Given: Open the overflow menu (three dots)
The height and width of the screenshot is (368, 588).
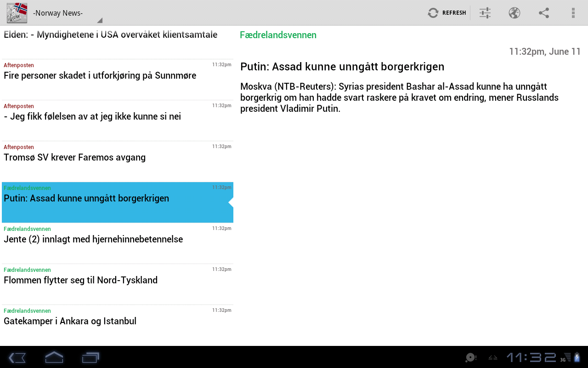Looking at the screenshot, I should [573, 13].
